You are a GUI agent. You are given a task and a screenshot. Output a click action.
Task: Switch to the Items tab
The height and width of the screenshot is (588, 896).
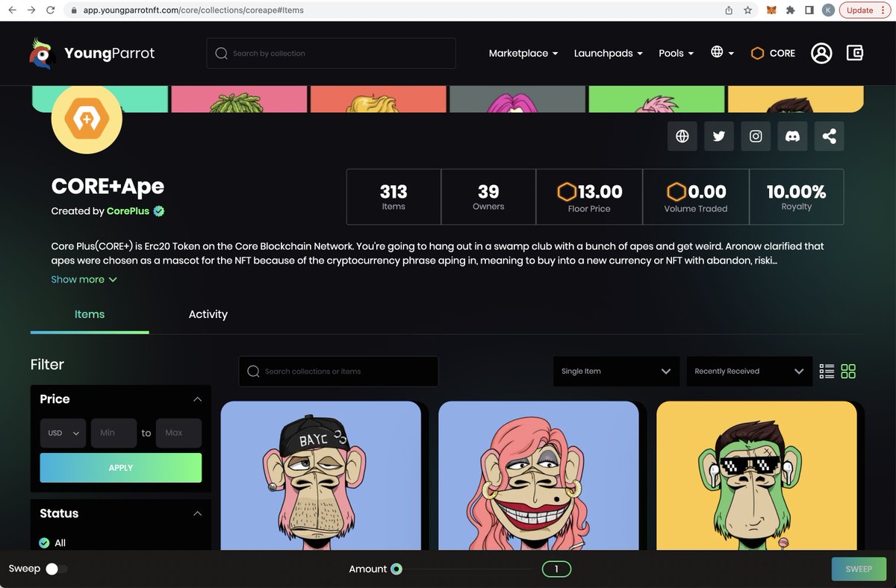90,314
